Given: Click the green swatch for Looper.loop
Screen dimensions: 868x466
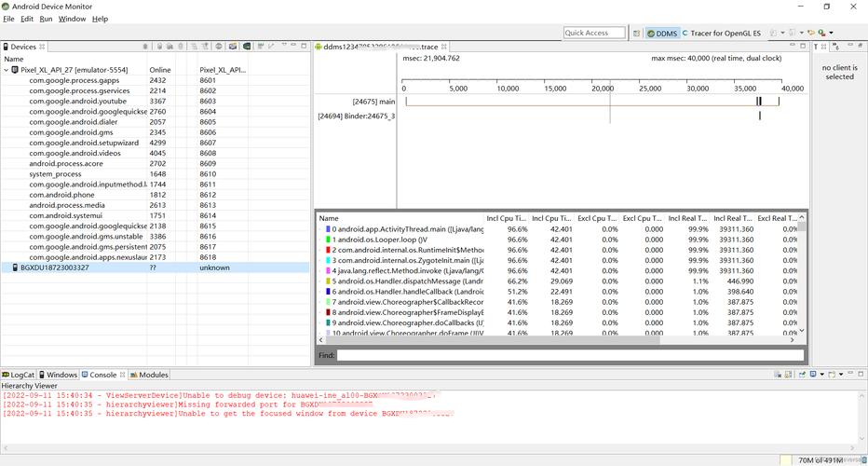Looking at the screenshot, I should pyautogui.click(x=328, y=240).
